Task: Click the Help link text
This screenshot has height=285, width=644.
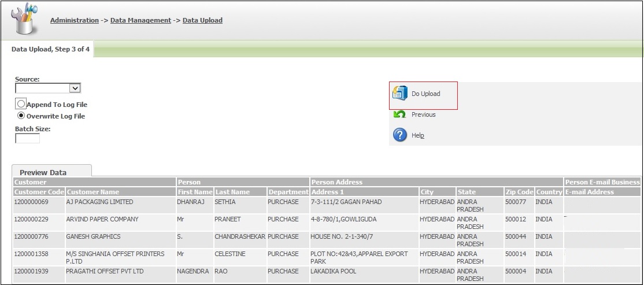Action: pos(417,135)
